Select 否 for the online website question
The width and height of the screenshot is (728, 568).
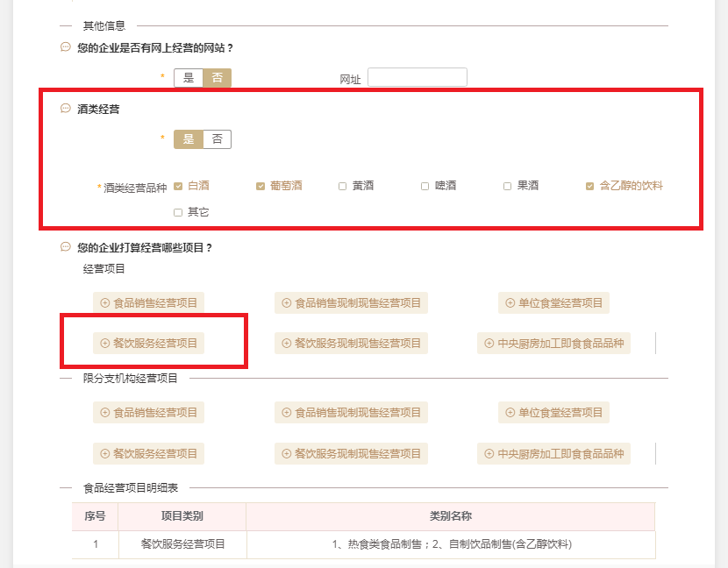[217, 77]
